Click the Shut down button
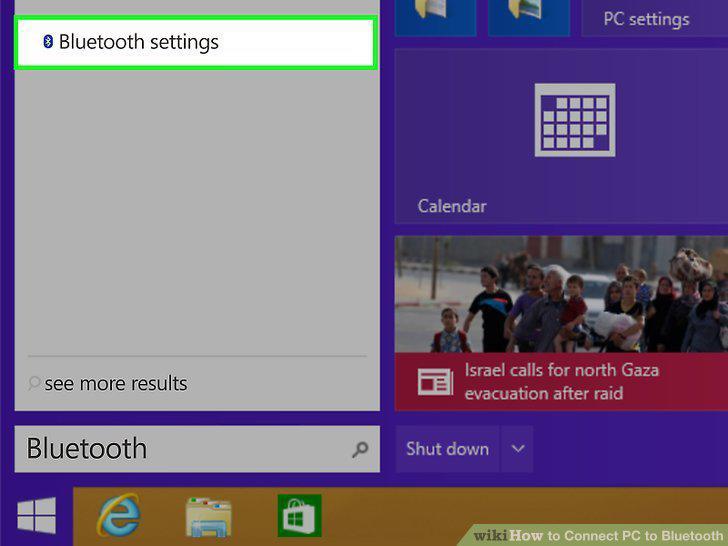This screenshot has height=546, width=728. (448, 449)
